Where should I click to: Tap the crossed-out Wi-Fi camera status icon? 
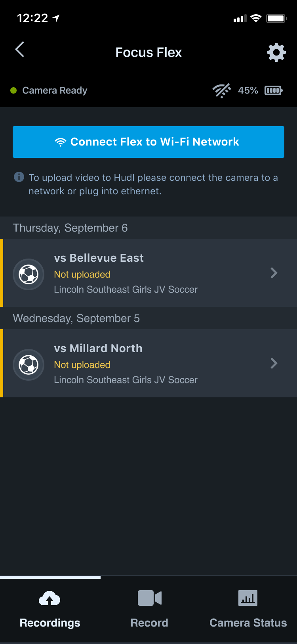[222, 90]
